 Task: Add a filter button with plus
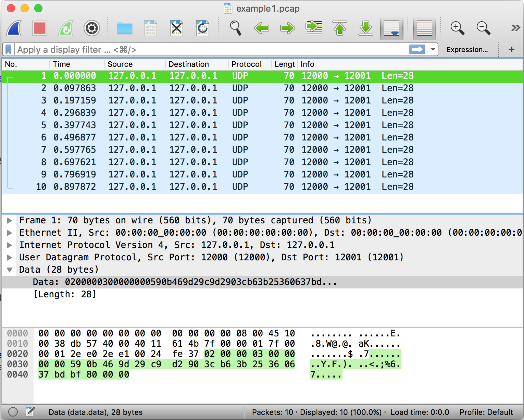tap(512, 50)
